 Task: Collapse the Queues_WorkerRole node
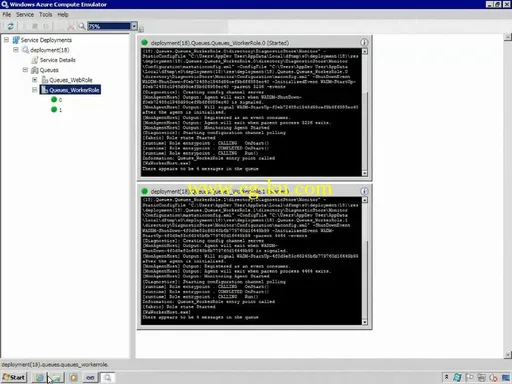[34, 90]
